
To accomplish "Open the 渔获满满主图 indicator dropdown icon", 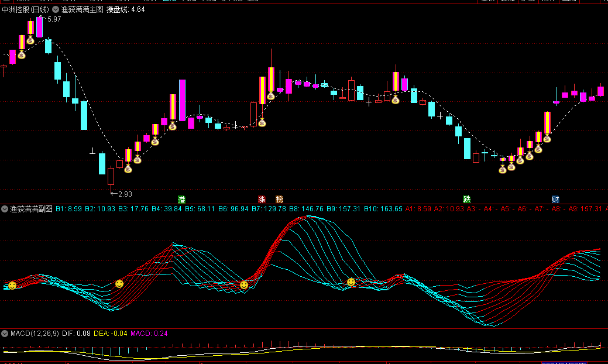I will pos(56,9).
